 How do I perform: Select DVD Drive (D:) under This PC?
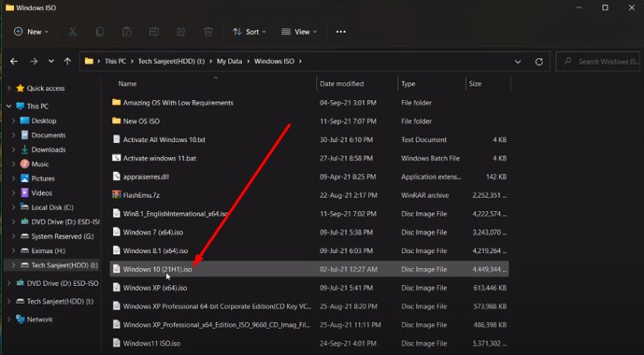point(65,221)
